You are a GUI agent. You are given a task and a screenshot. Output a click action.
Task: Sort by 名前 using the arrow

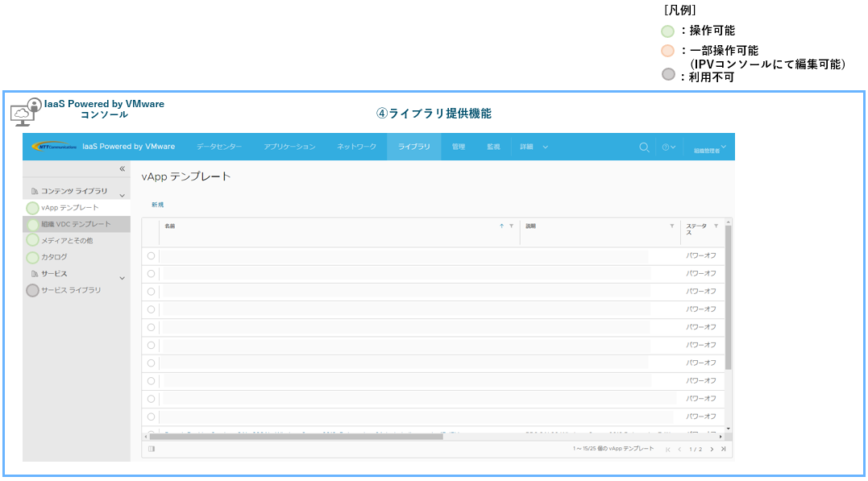click(x=501, y=226)
